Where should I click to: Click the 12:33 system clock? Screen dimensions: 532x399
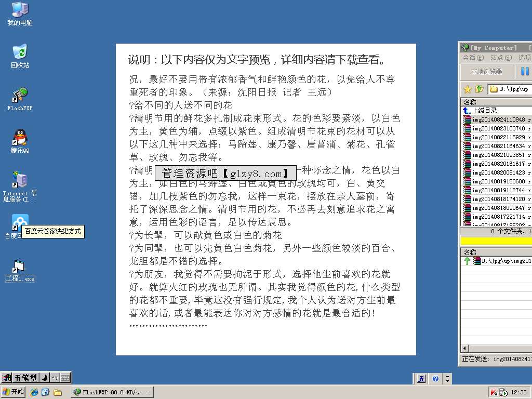[519, 393]
